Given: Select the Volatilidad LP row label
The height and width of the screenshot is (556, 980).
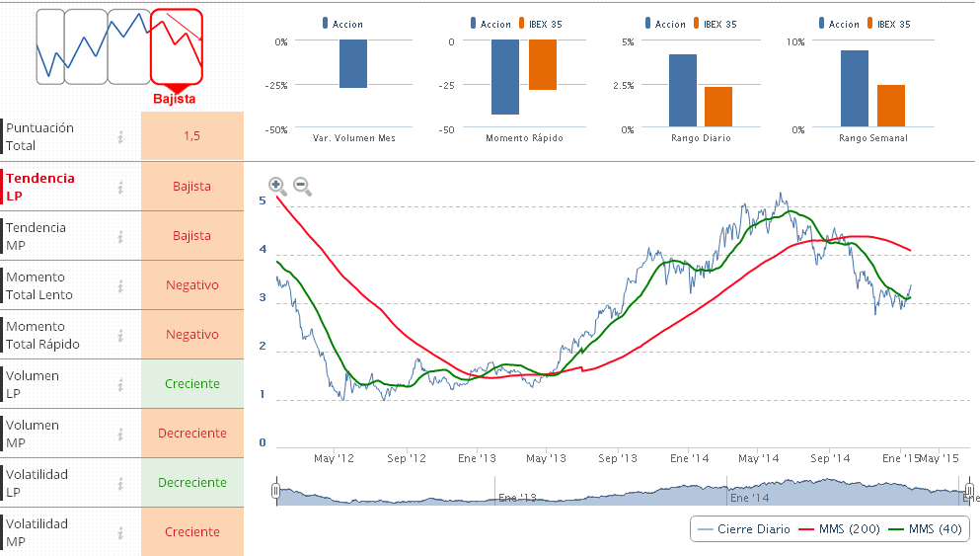Looking at the screenshot, I should pos(38,483).
